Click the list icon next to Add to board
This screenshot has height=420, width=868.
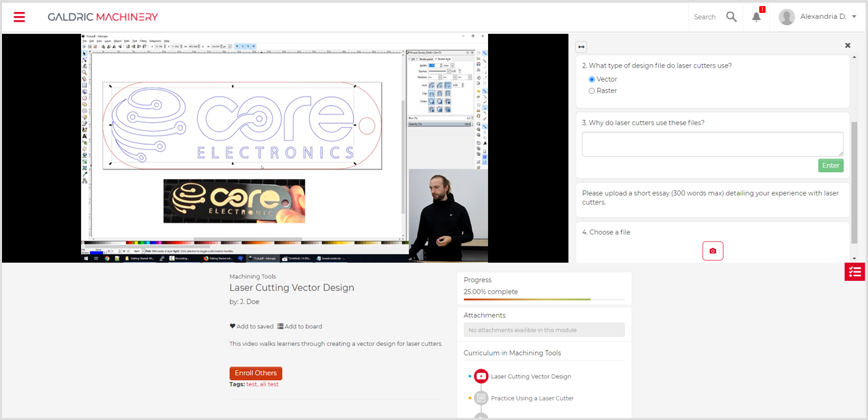pos(281,326)
